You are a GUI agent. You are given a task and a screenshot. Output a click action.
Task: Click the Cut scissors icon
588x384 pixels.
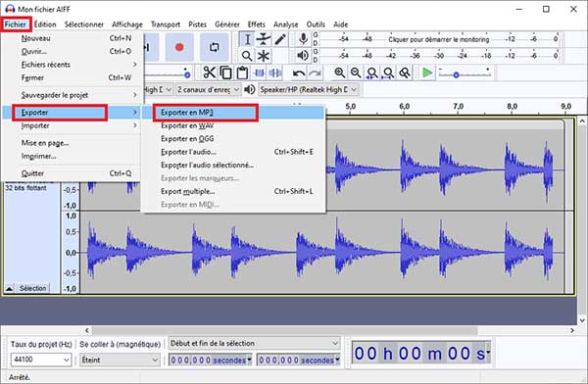pos(210,72)
